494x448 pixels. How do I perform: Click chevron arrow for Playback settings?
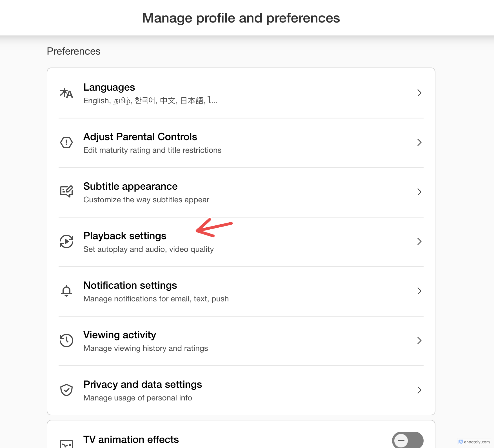[419, 241]
